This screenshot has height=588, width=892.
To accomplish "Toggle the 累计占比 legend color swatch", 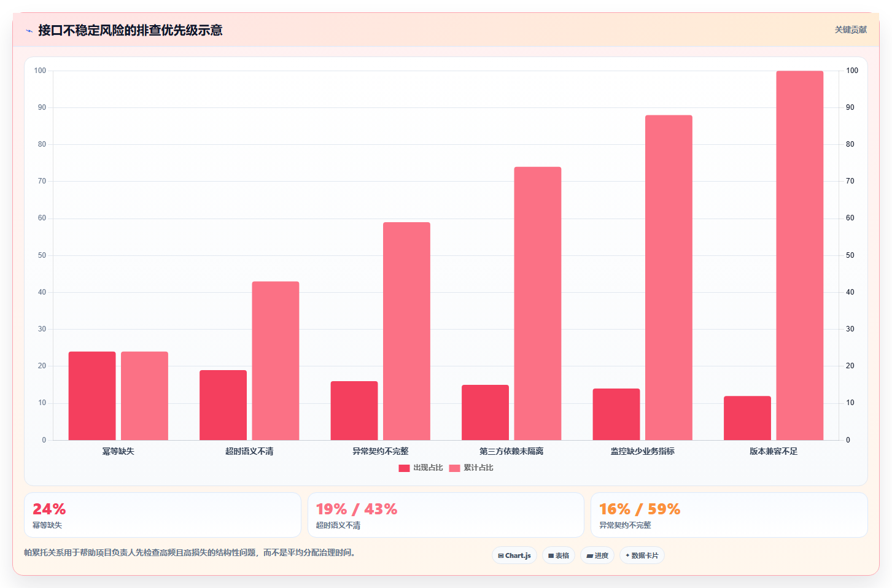I will pos(454,468).
